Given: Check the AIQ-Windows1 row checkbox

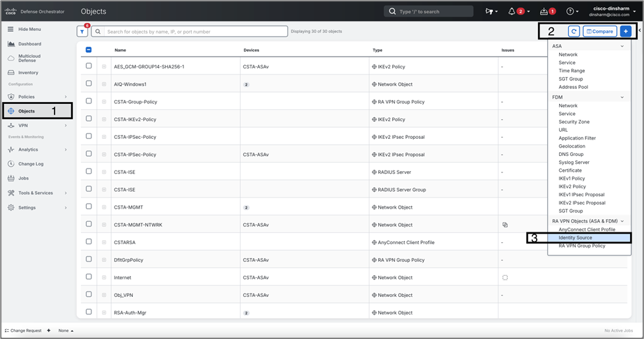Looking at the screenshot, I should coord(89,84).
